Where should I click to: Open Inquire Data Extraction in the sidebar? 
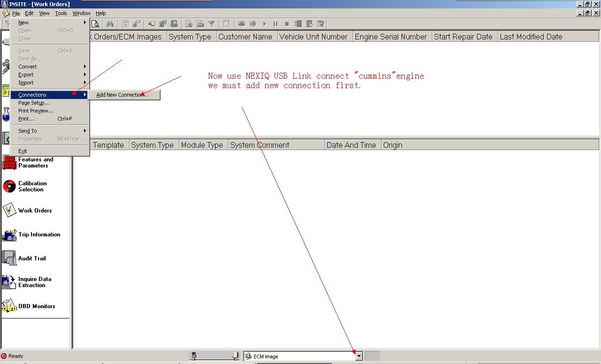[x=9, y=282]
